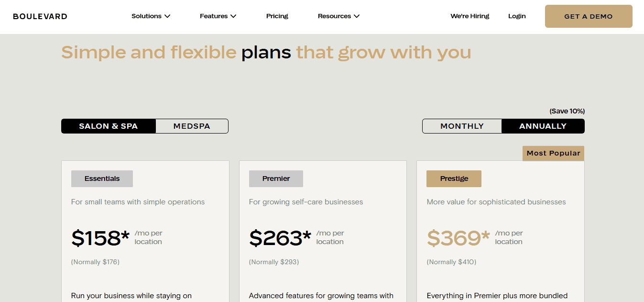This screenshot has height=302, width=644.
Task: Expand the Solutions menu
Action: 151,16
